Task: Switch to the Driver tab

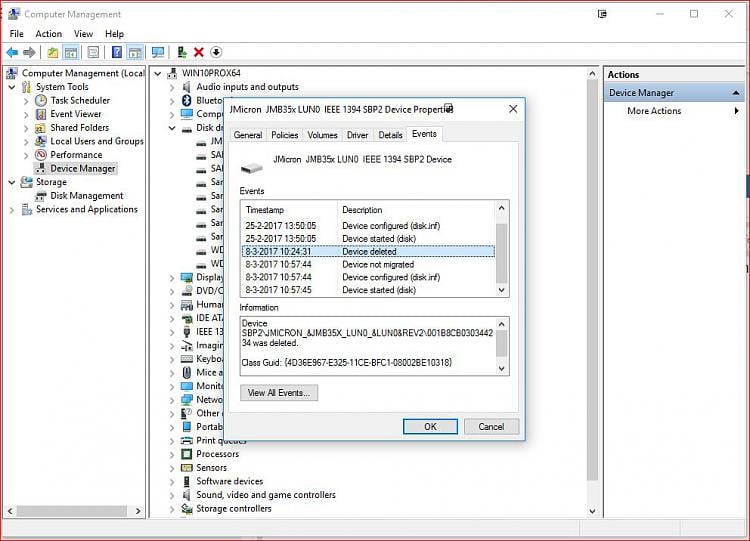Action: coord(357,135)
